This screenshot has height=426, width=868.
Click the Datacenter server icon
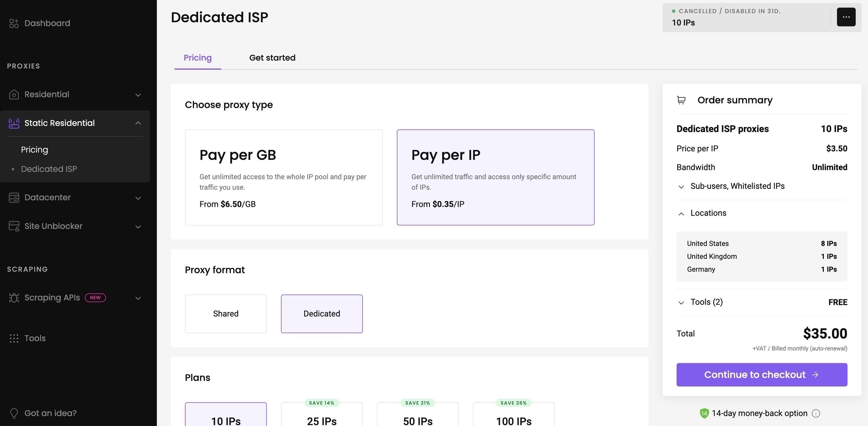tap(14, 198)
